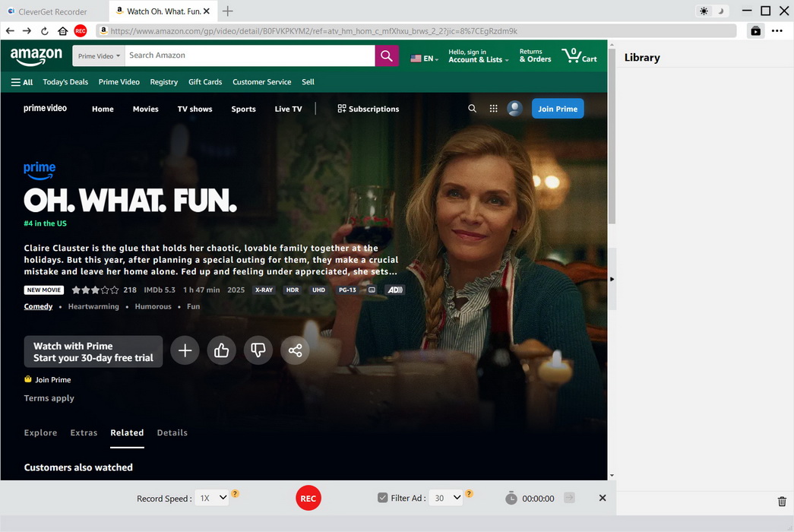This screenshot has width=794, height=532.
Task: Click the thumbs up like icon
Action: [221, 350]
